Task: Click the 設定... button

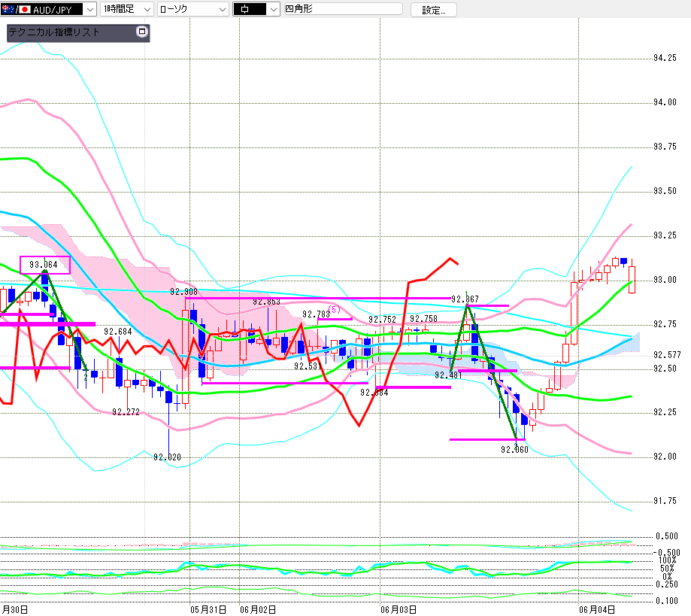Action: click(x=434, y=10)
